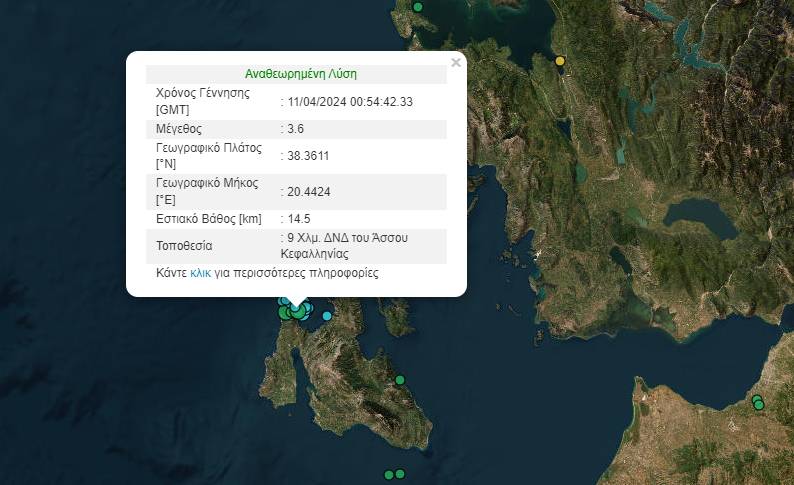Image resolution: width=794 pixels, height=485 pixels.
Task: Click the marker cluster beneath the popup tip
Action: (295, 311)
